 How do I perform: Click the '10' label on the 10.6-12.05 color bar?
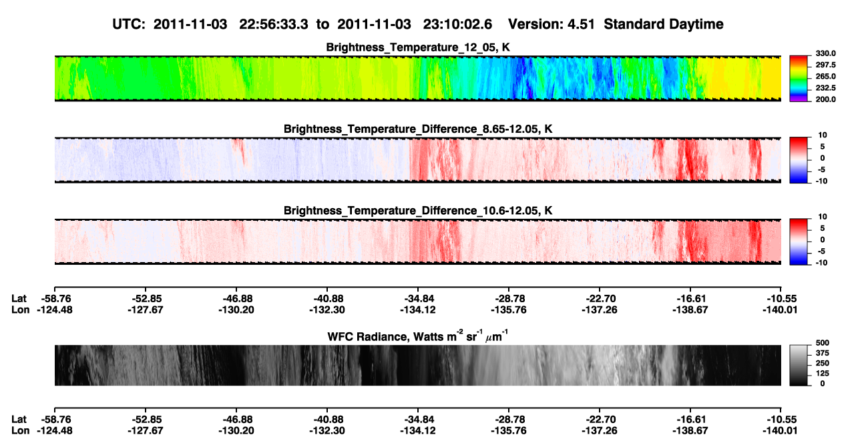click(823, 217)
